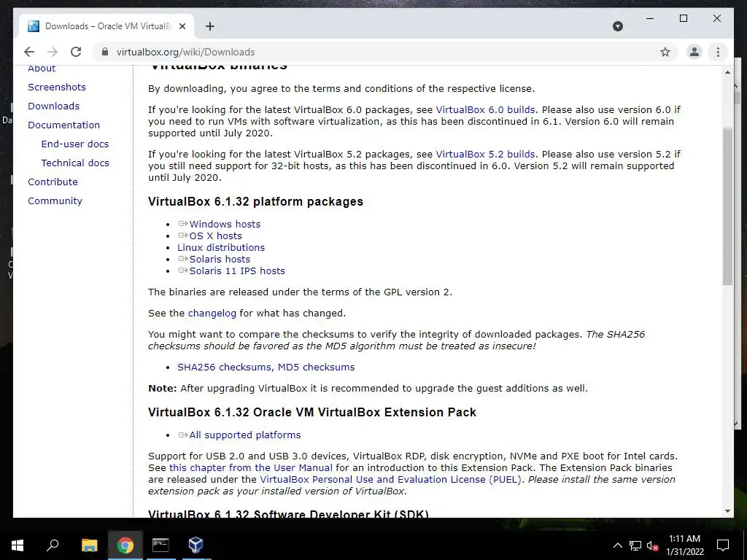The width and height of the screenshot is (747, 560).
Task: Open the Documentation sidebar link
Action: [64, 125]
